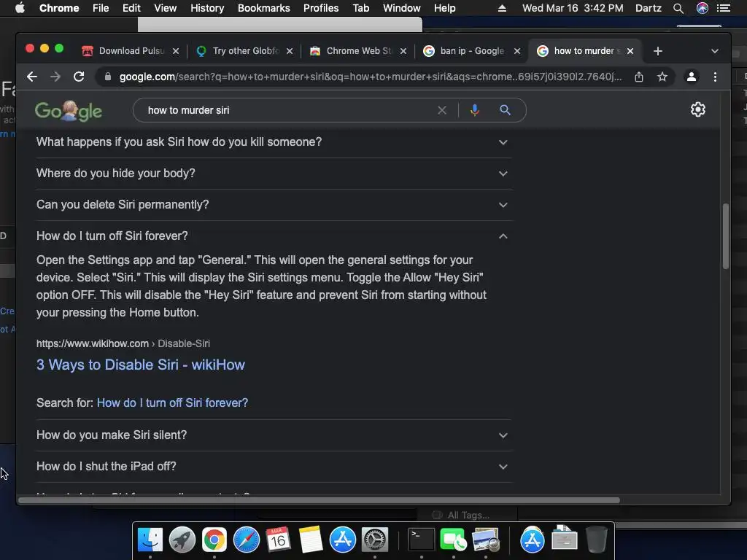Click the Google doodle logo

click(69, 111)
